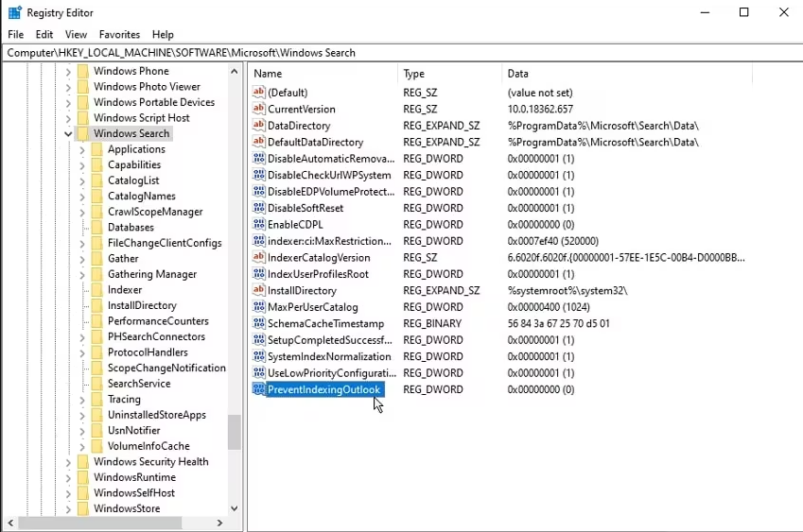
Task: Click the string icon beside DataDirectory
Action: click(x=258, y=125)
